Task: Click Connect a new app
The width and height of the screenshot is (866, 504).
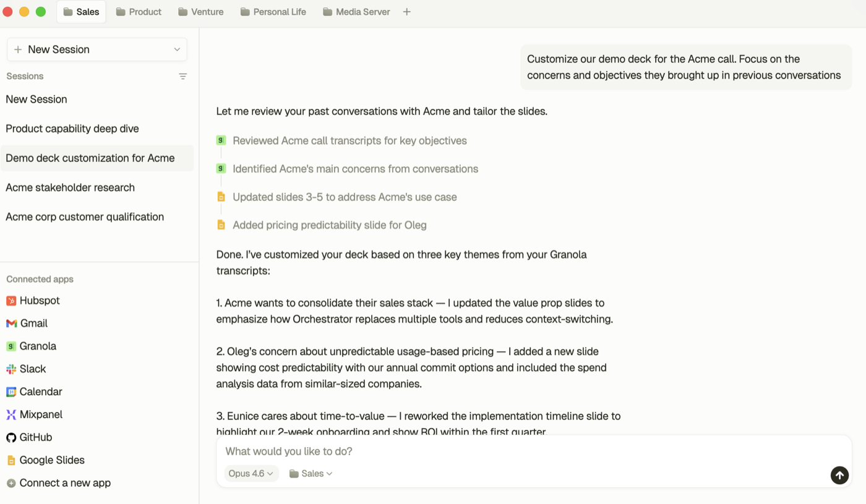Action: [65, 483]
